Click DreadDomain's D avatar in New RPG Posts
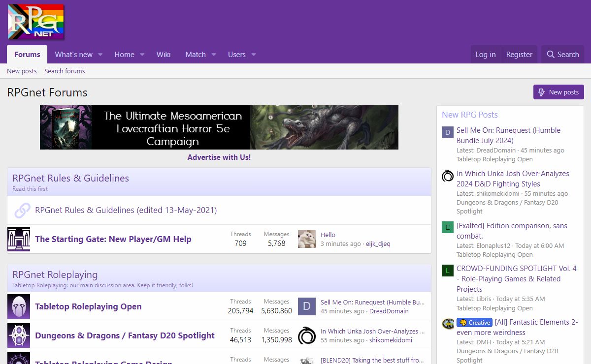Viewport: 591px width, 364px height. pyautogui.click(x=448, y=132)
